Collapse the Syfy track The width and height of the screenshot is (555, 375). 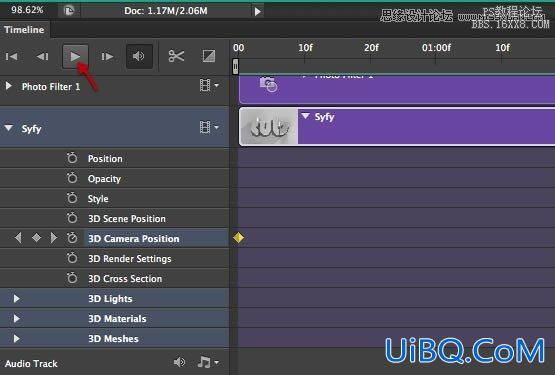pyautogui.click(x=9, y=128)
